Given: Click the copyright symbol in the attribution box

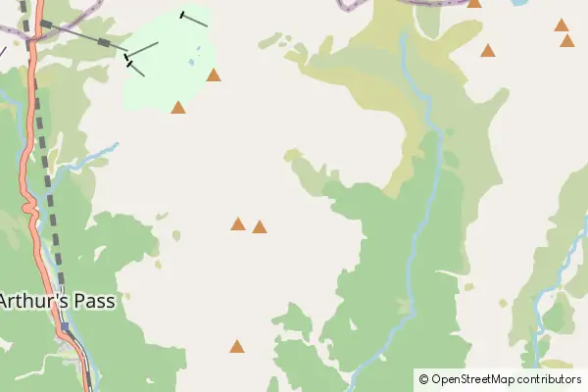Looking at the screenshot, I should click(423, 379).
